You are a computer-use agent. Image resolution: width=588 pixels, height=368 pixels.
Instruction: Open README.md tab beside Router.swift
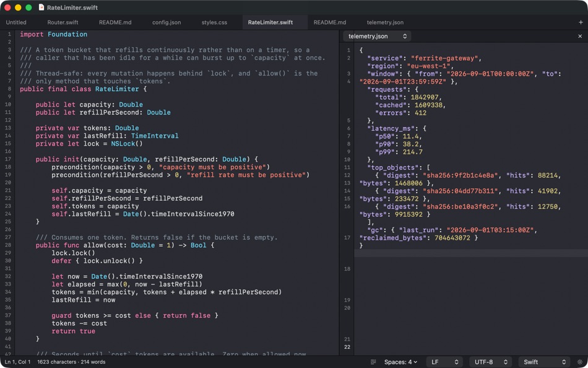115,22
